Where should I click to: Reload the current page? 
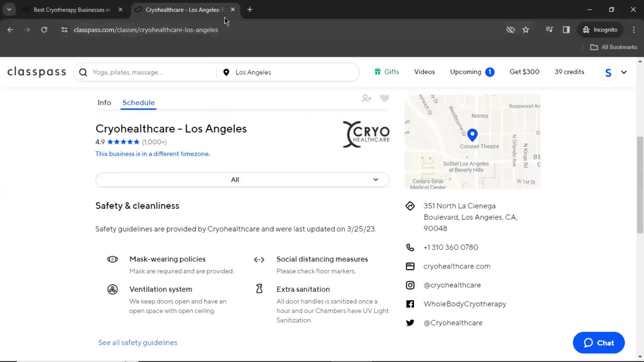point(44,30)
